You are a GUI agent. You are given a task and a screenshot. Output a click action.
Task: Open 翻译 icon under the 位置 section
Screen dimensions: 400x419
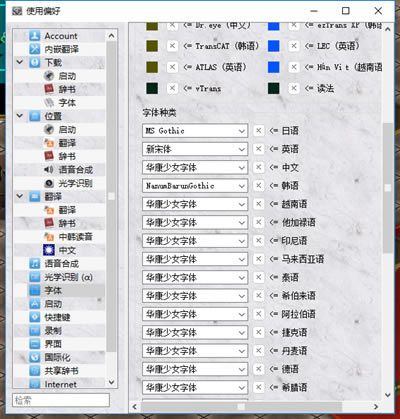pos(49,143)
